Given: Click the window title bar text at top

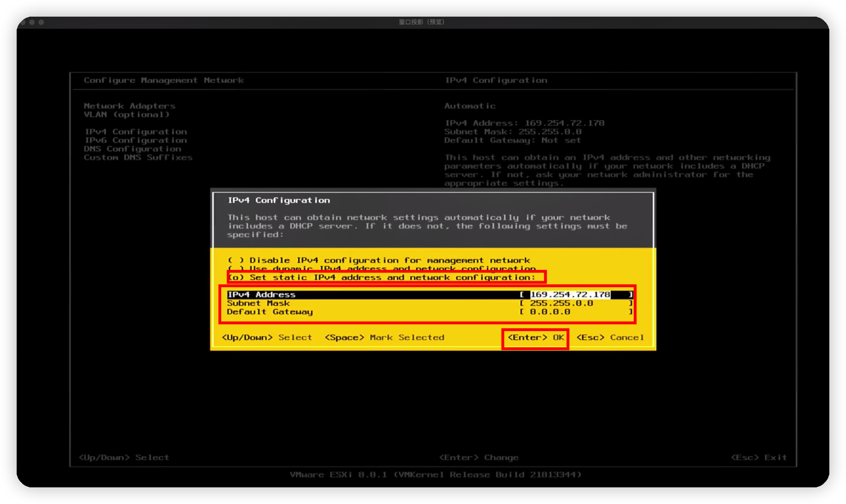Looking at the screenshot, I should click(422, 22).
